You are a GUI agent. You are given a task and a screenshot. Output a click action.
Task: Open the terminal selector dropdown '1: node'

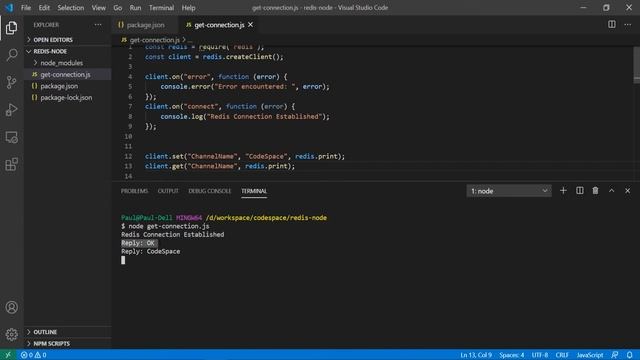click(509, 191)
